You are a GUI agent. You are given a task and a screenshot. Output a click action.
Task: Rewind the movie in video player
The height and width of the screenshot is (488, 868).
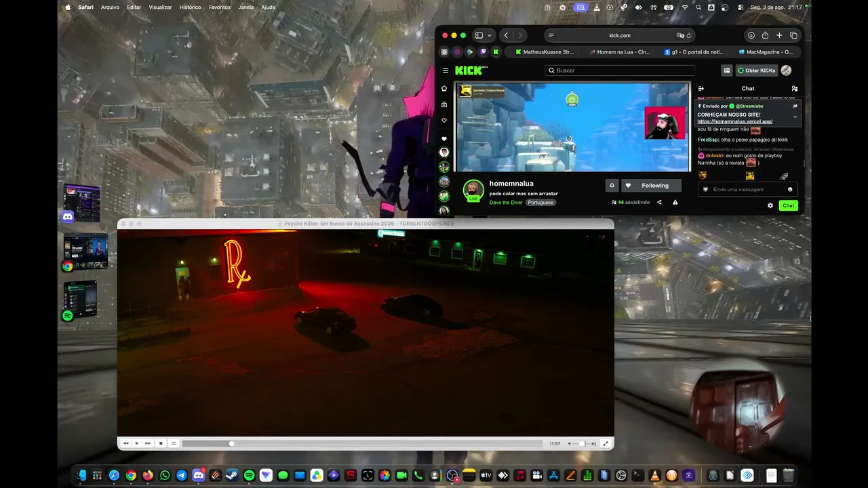[125, 443]
